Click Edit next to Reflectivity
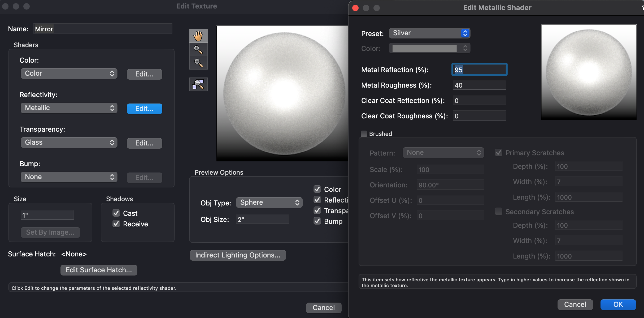 [144, 109]
